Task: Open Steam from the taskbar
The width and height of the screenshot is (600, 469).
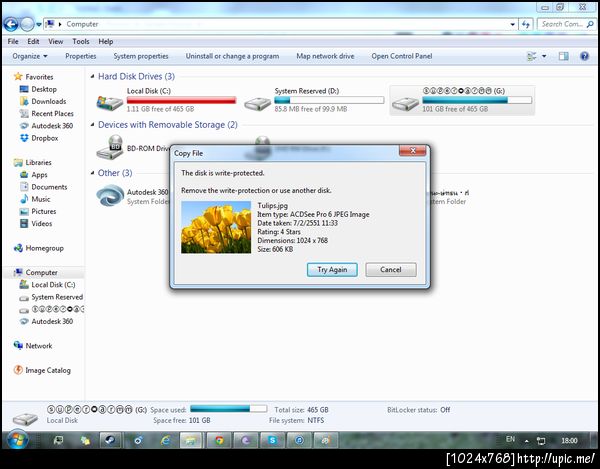Action: (111, 440)
